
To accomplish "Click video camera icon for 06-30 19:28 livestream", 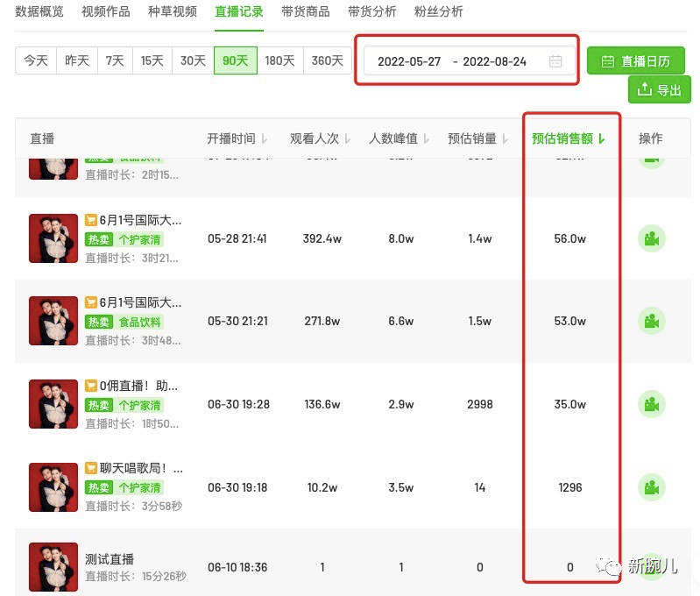I will pyautogui.click(x=651, y=404).
